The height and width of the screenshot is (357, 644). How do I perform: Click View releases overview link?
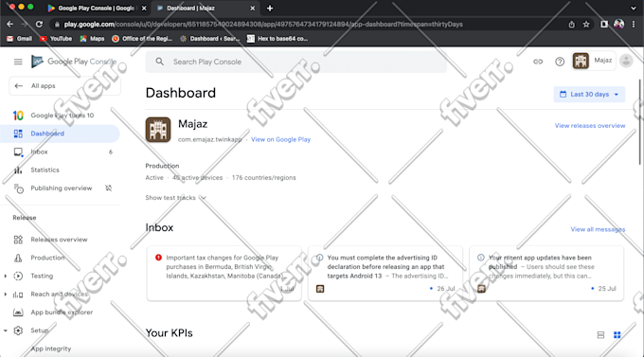(590, 125)
